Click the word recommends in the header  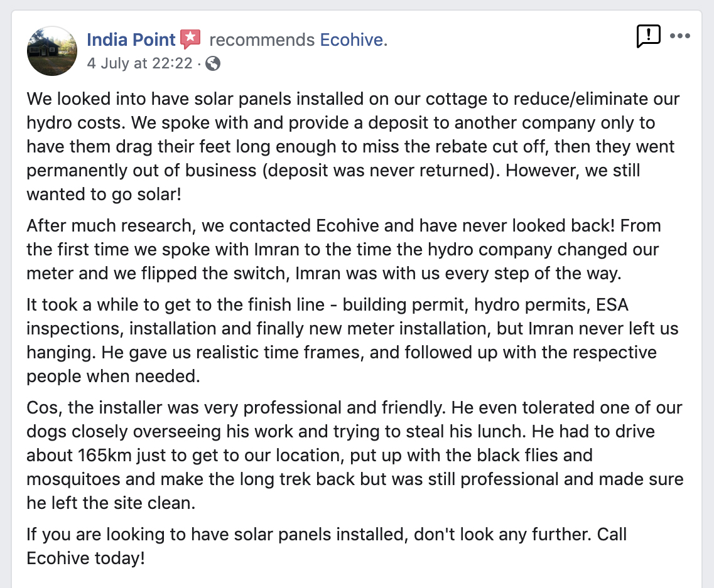coord(262,40)
